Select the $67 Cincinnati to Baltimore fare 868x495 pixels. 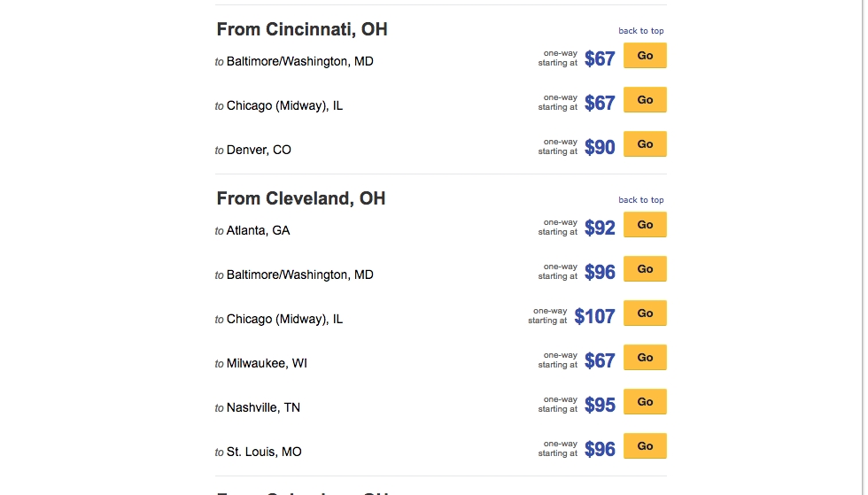pyautogui.click(x=600, y=59)
